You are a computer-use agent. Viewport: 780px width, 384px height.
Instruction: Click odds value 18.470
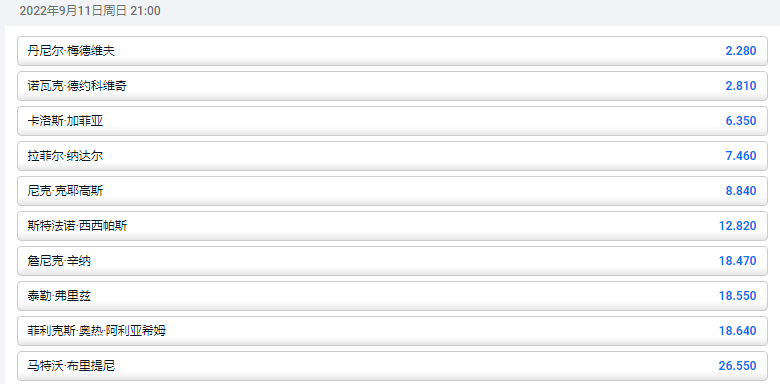click(738, 261)
